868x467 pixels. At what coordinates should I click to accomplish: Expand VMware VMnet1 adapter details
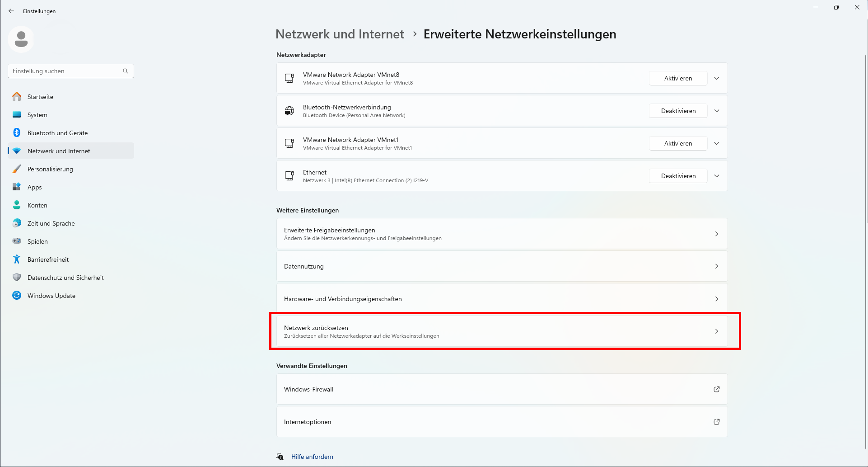(717, 143)
